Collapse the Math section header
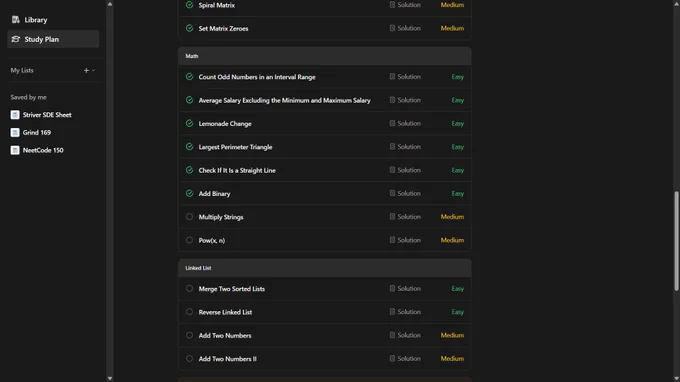Image resolution: width=680 pixels, height=382 pixels. [324, 56]
